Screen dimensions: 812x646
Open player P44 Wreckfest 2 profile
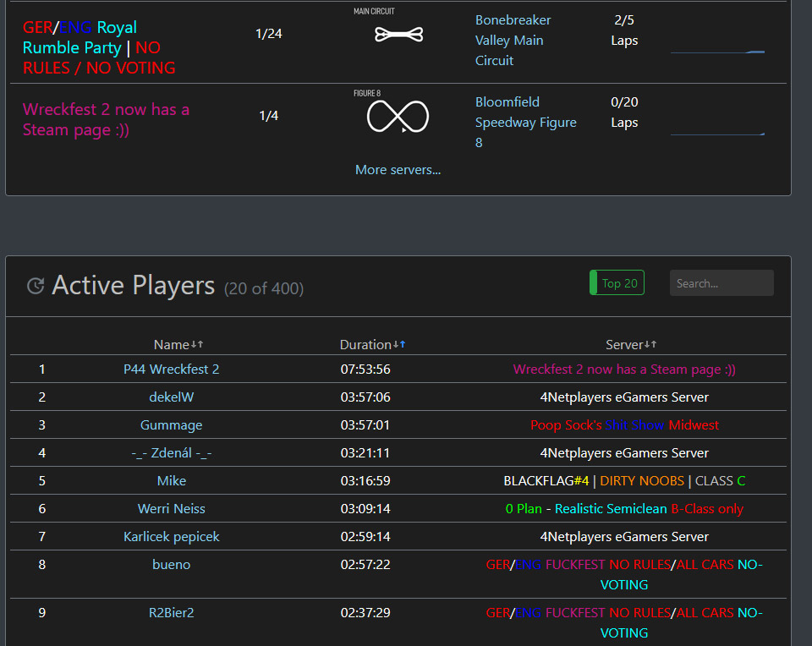click(x=172, y=369)
